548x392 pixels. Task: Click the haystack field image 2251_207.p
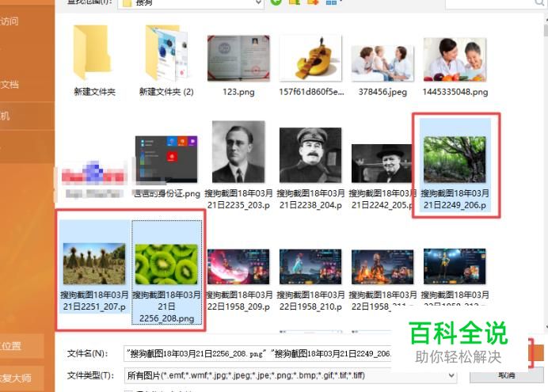[x=94, y=264]
